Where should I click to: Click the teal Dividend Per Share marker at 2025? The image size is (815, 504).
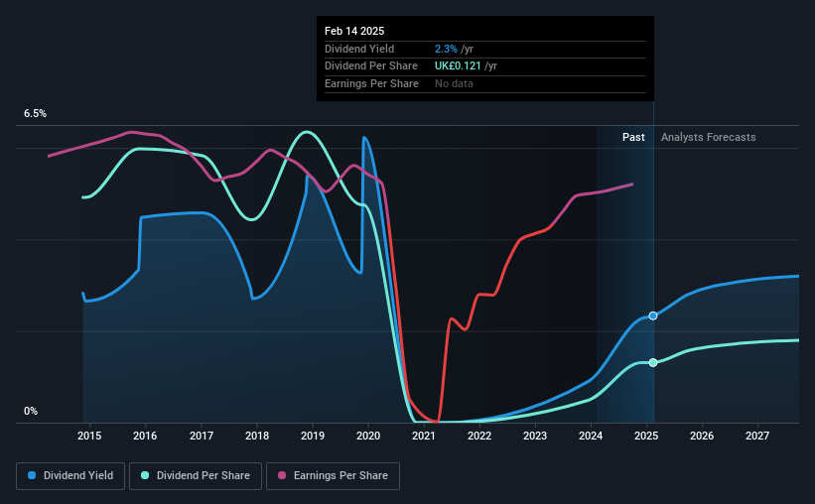click(x=653, y=363)
